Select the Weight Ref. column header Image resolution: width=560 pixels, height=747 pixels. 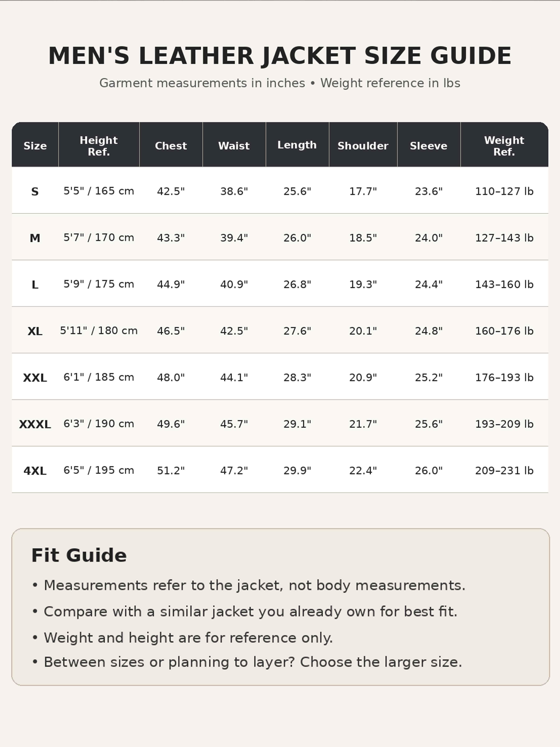click(x=504, y=146)
